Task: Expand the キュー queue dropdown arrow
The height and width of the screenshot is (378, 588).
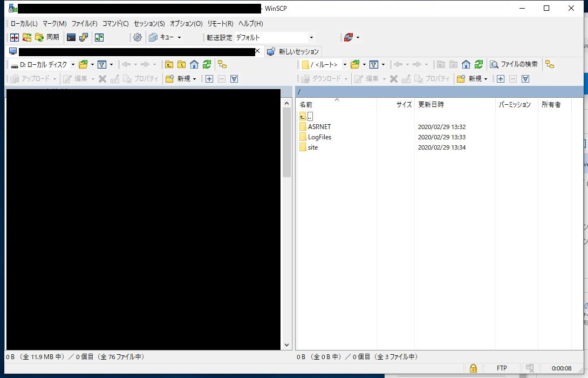Action: (x=179, y=38)
